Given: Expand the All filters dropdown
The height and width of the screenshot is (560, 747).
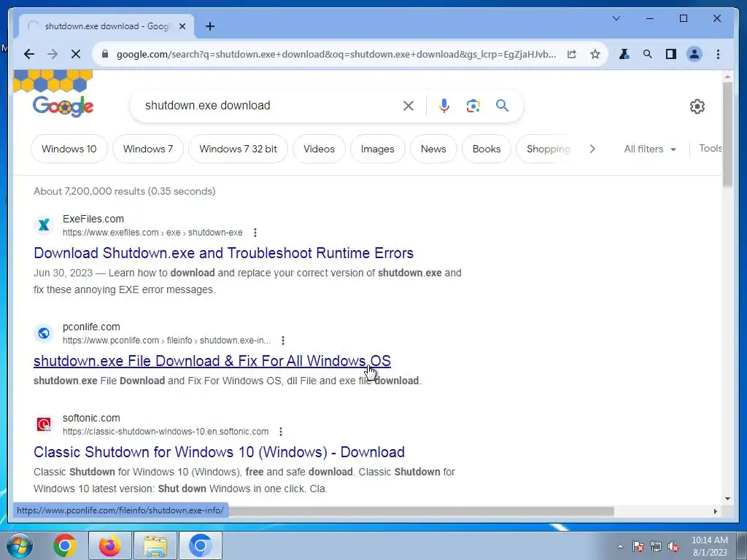Looking at the screenshot, I should tap(650, 149).
